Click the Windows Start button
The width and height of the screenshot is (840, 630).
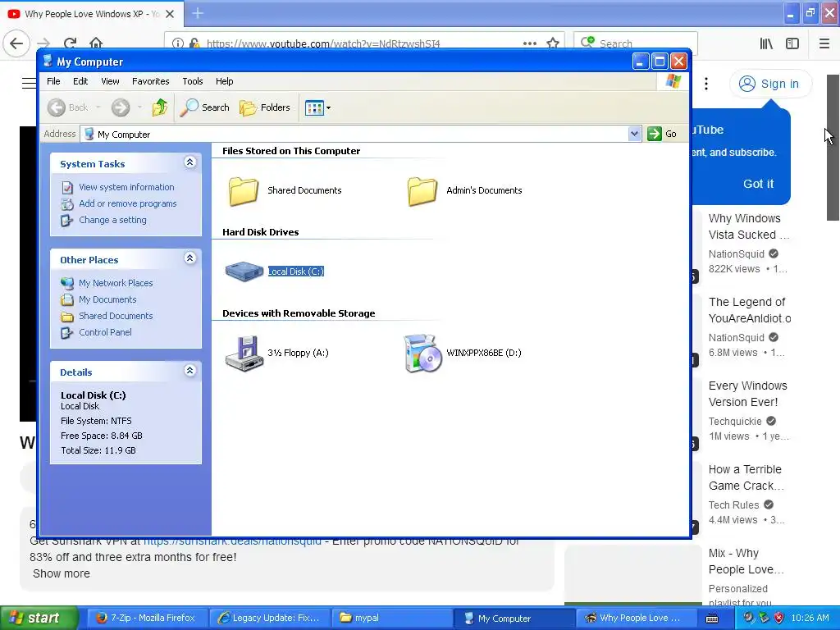point(39,618)
